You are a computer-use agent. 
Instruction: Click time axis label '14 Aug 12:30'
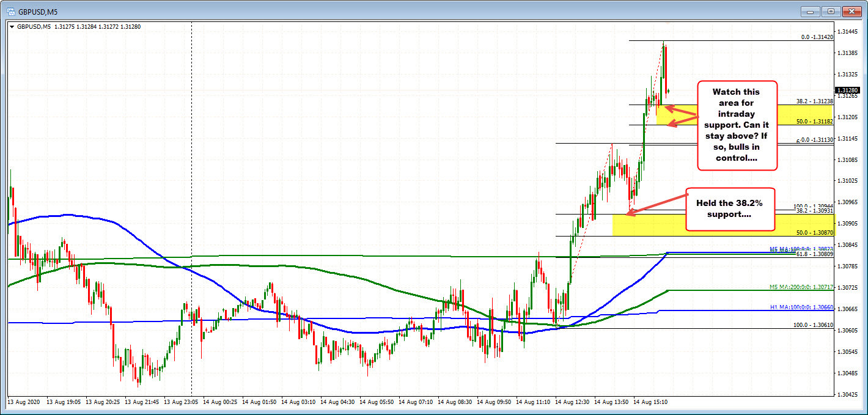point(573,402)
